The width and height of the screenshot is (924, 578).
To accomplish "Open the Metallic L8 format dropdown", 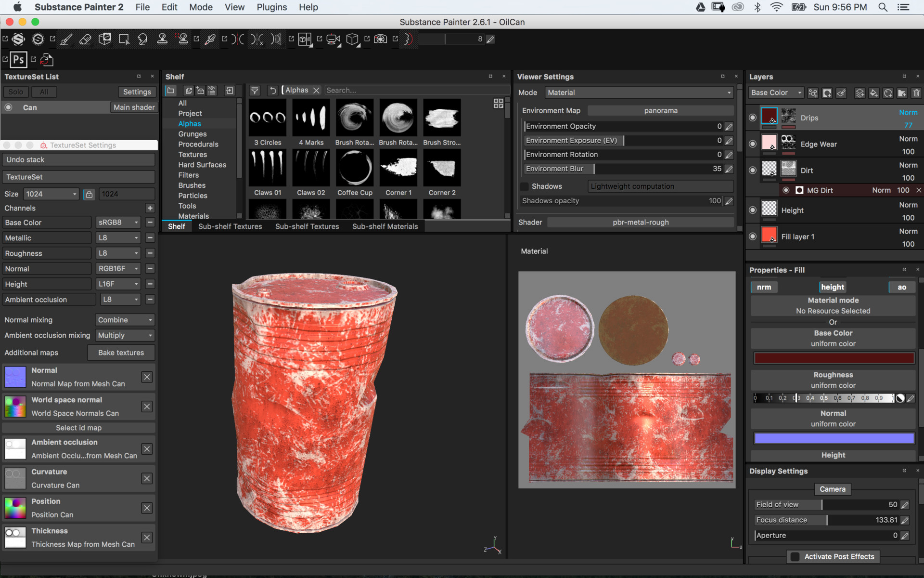I will (118, 238).
